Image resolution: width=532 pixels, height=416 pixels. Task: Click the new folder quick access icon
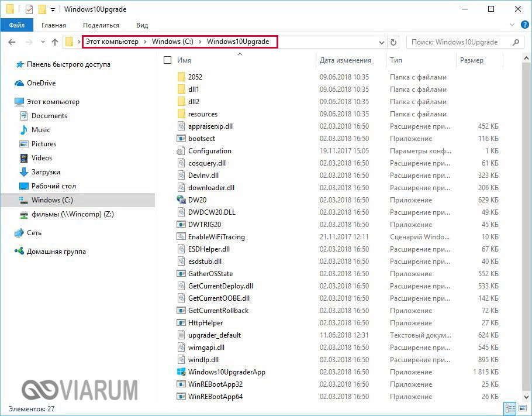(42, 9)
